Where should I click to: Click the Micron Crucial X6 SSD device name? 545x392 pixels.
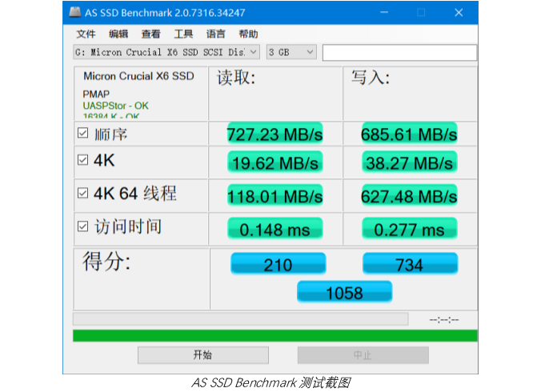138,76
